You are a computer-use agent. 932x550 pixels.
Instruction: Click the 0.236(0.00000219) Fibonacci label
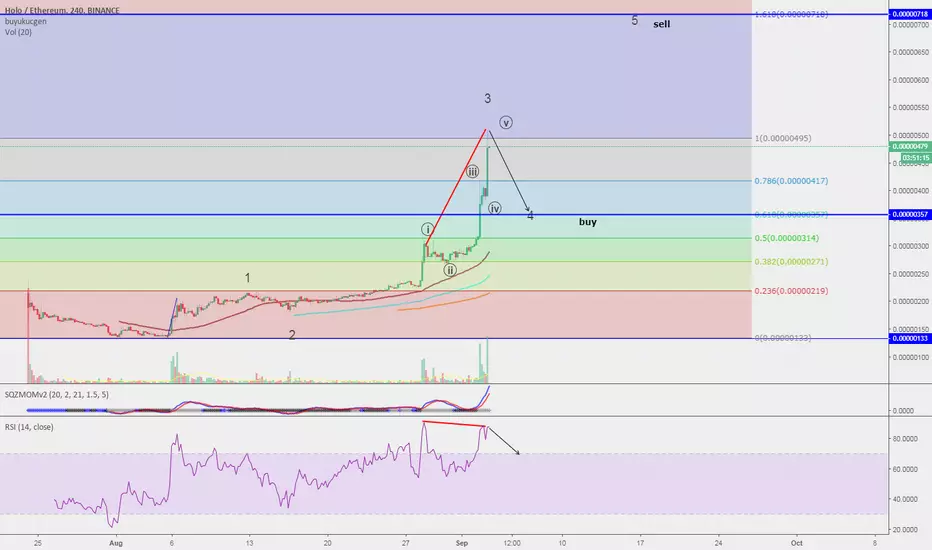tap(791, 291)
